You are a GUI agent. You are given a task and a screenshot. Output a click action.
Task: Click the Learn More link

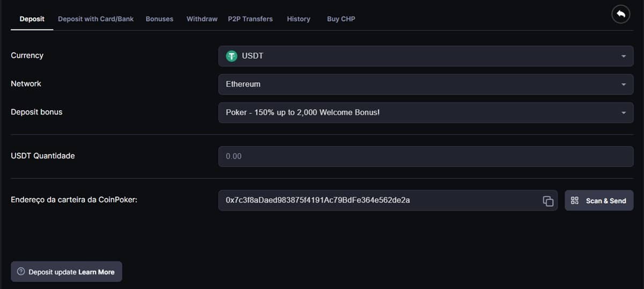(x=97, y=272)
